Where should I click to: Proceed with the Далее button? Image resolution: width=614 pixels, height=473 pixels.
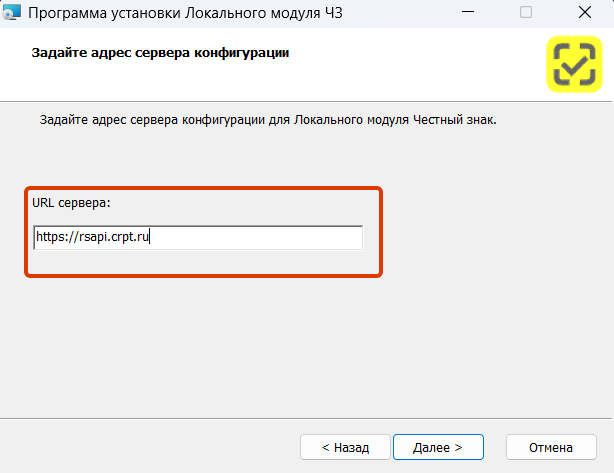(x=438, y=447)
